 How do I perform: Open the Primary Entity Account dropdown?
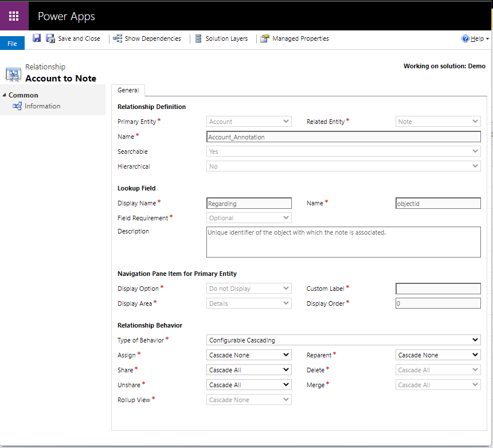tap(249, 122)
